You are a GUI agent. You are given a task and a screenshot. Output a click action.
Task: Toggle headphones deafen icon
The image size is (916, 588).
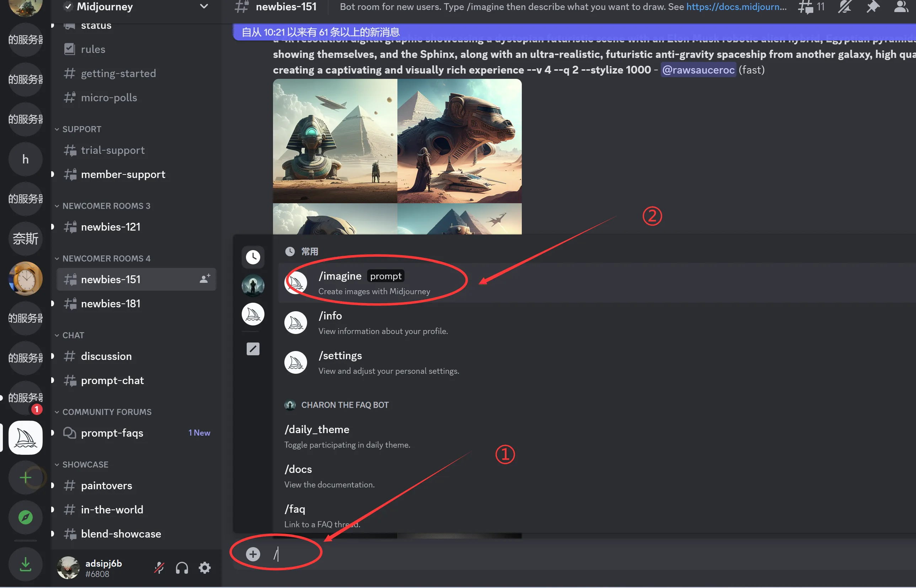click(182, 568)
